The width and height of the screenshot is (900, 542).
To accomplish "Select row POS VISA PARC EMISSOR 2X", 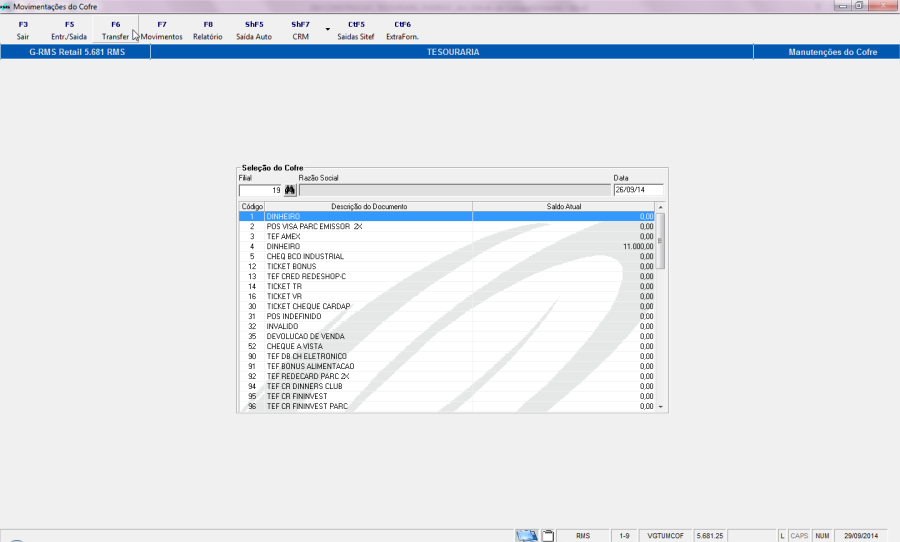I will (447, 226).
